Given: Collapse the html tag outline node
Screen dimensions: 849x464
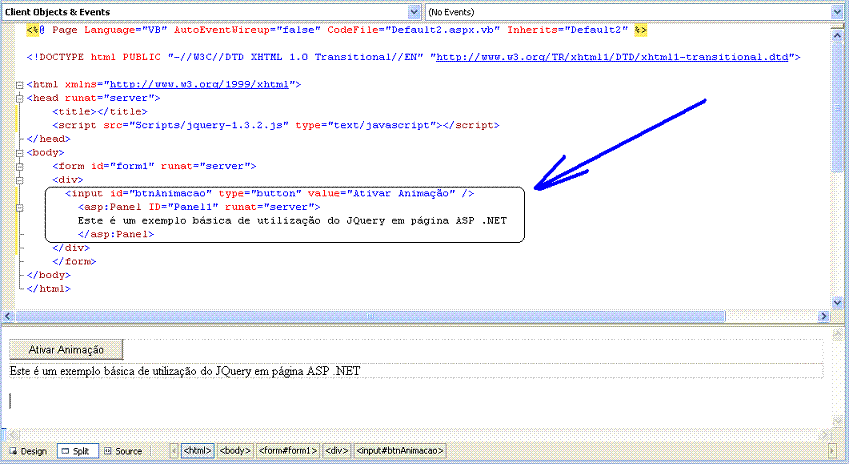Looking at the screenshot, I should tap(19, 85).
